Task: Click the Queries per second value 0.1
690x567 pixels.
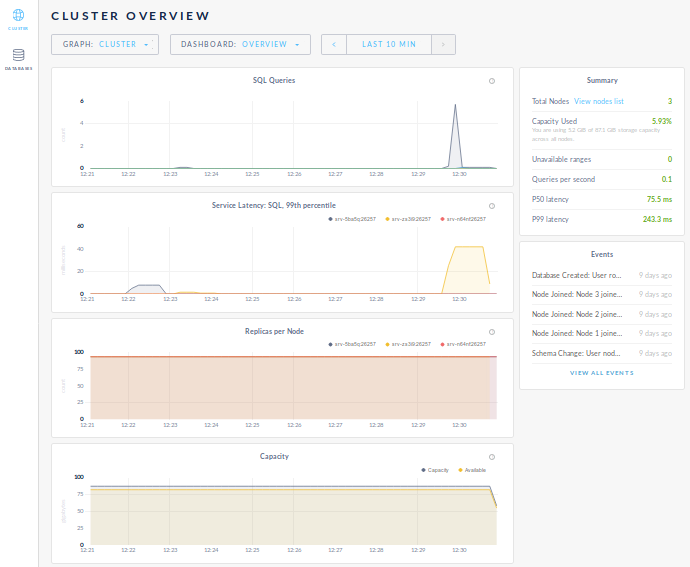Action: tap(667, 179)
